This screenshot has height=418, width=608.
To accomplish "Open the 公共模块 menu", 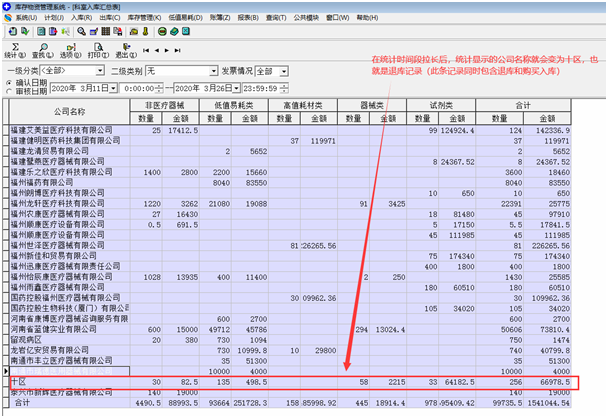I will pos(306,18).
